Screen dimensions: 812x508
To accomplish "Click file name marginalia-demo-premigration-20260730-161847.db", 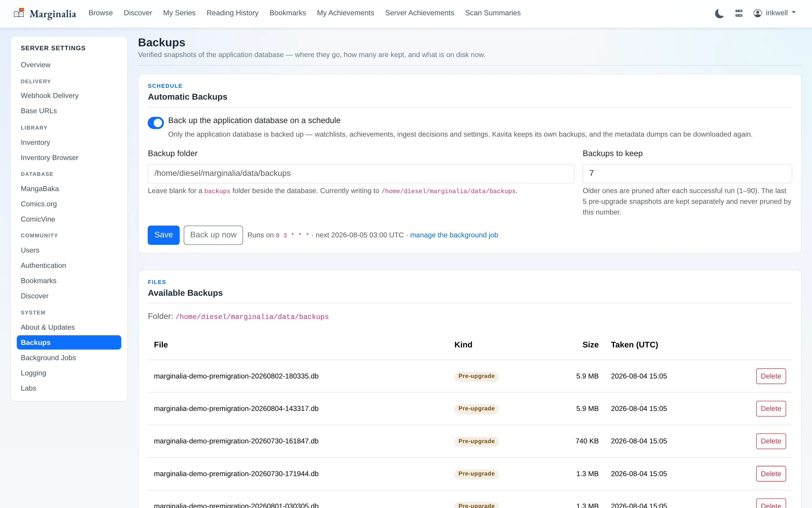I will click(x=236, y=441).
